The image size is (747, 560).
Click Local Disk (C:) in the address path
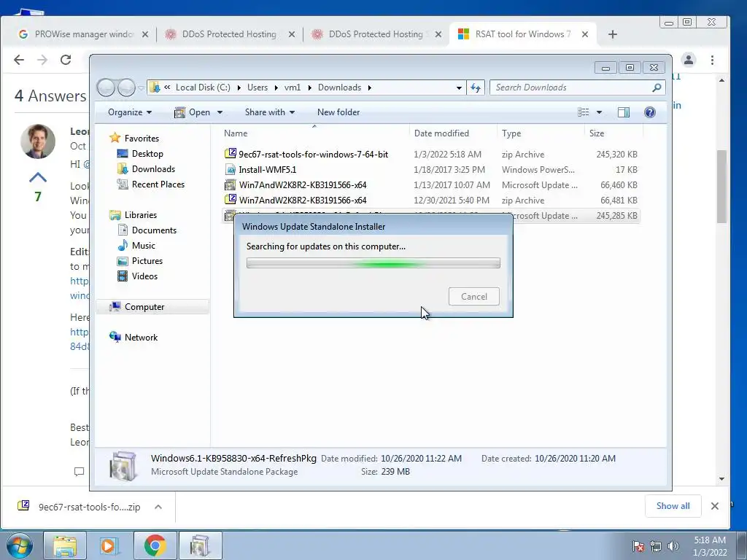[203, 87]
